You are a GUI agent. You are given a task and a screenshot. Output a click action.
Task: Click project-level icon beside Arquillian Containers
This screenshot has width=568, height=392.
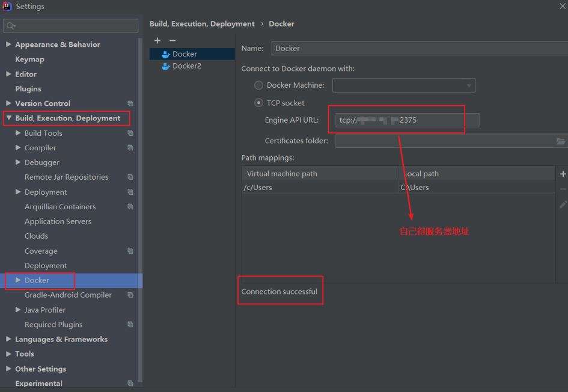[130, 206]
